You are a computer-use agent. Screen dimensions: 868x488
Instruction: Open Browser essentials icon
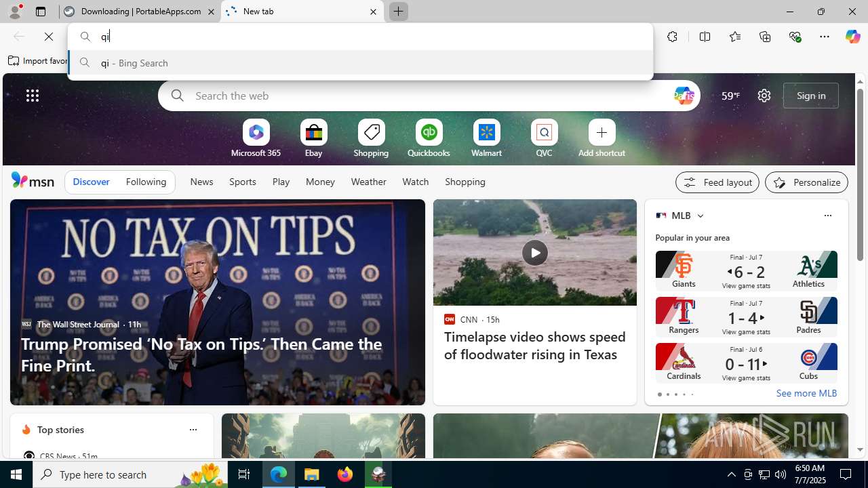795,37
